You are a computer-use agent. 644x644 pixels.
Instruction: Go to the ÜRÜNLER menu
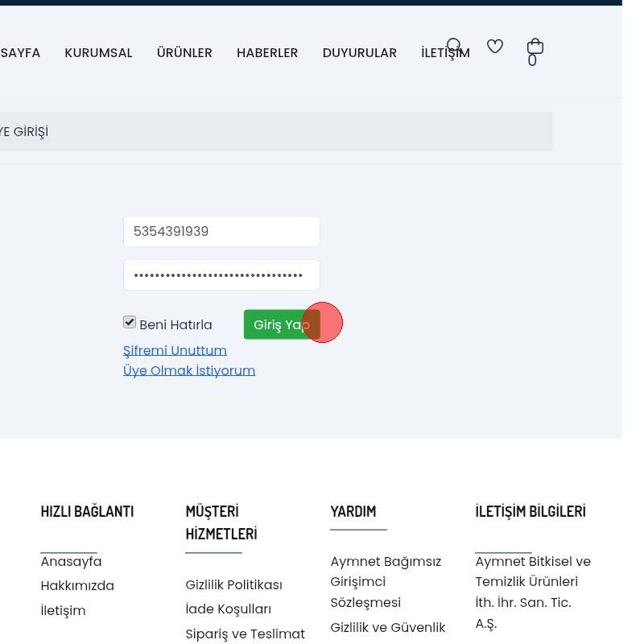coord(184,53)
